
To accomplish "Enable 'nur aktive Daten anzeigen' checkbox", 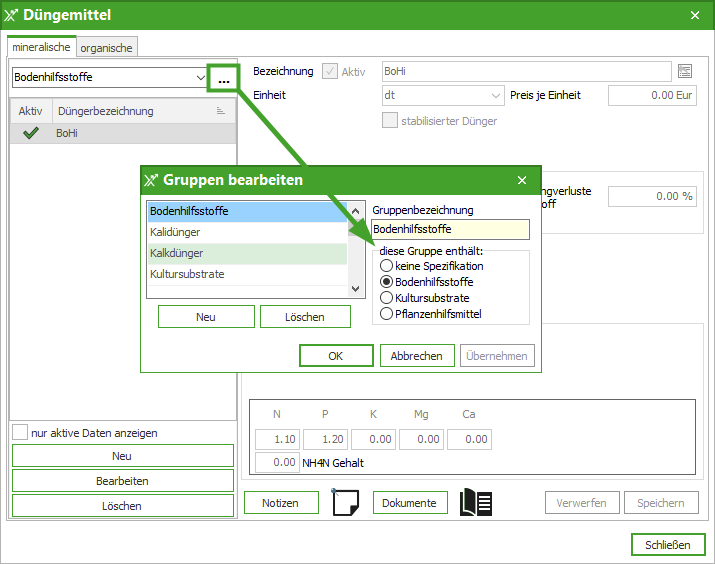I will [x=20, y=433].
